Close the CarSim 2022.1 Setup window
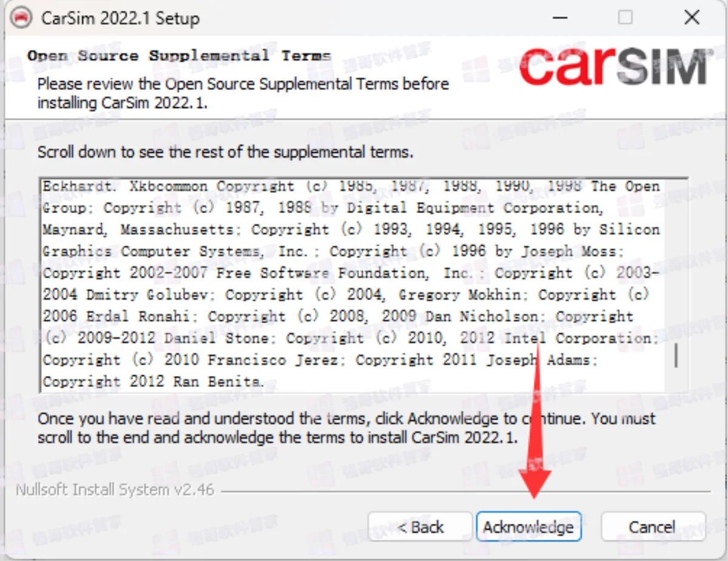This screenshot has width=728, height=561. 692,17
